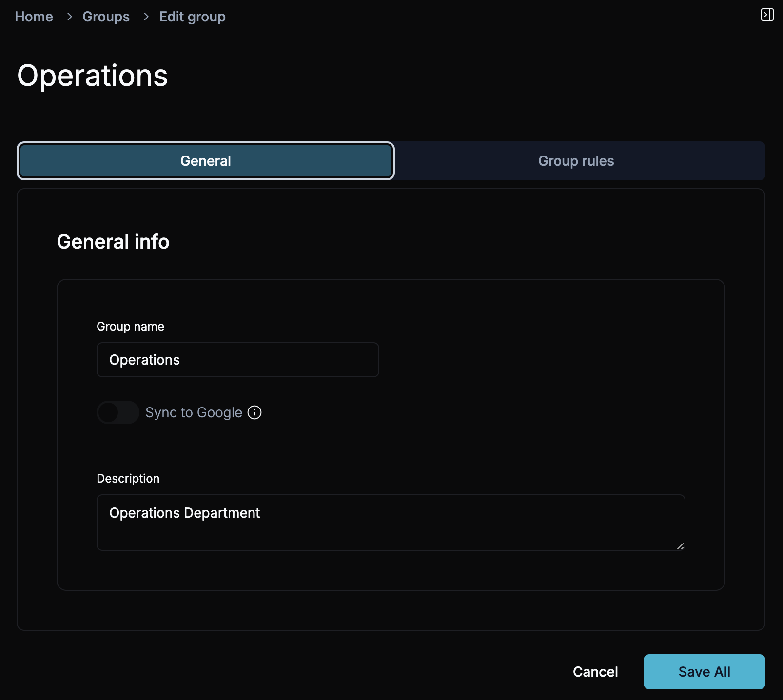
Task: Click the chevron between Groups and Edit group
Action: [x=146, y=17]
